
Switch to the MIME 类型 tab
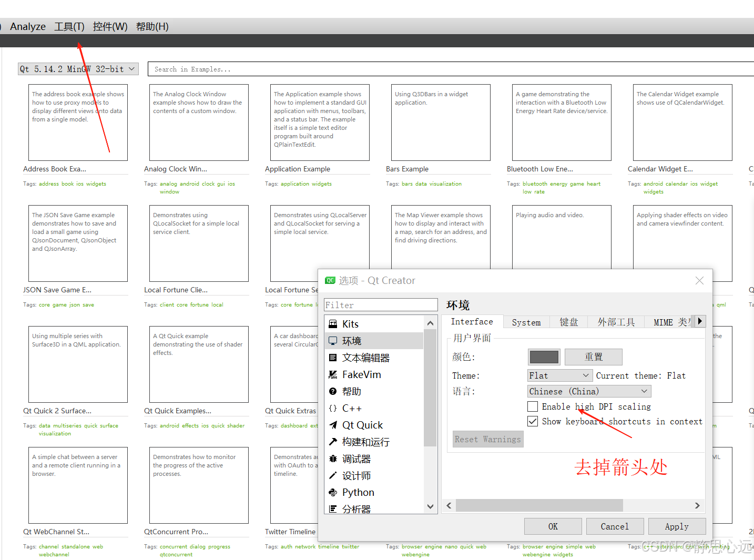(670, 322)
